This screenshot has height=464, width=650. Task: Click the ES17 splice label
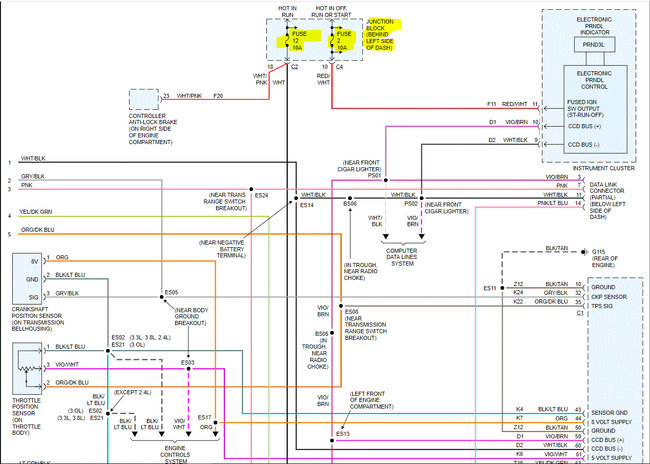204,418
